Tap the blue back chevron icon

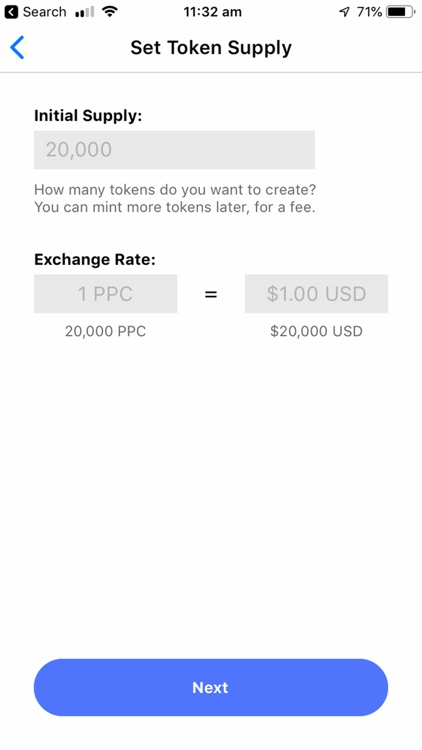[x=17, y=47]
